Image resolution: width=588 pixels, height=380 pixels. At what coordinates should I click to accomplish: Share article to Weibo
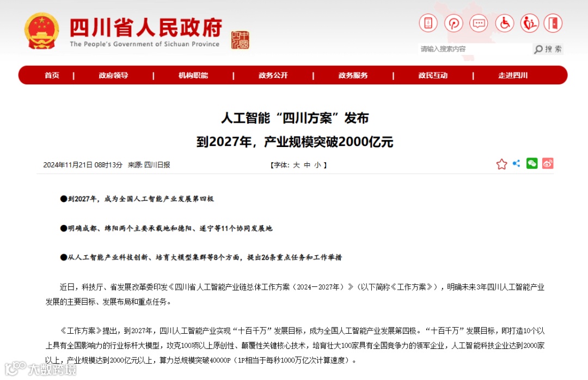click(x=548, y=163)
